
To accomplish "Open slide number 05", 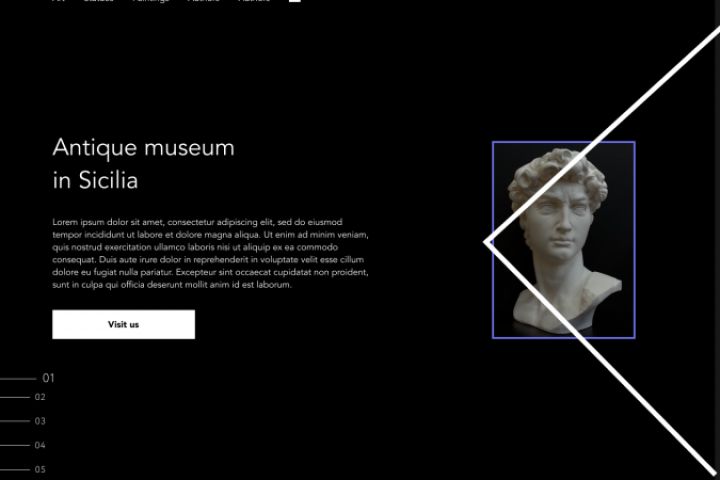I will tap(40, 469).
